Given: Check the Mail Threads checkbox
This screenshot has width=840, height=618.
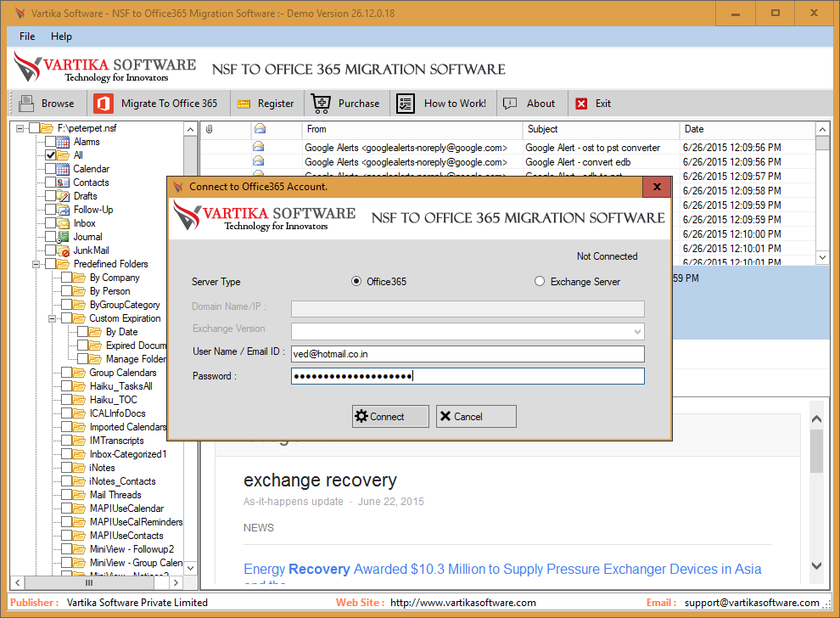Looking at the screenshot, I should (x=66, y=495).
